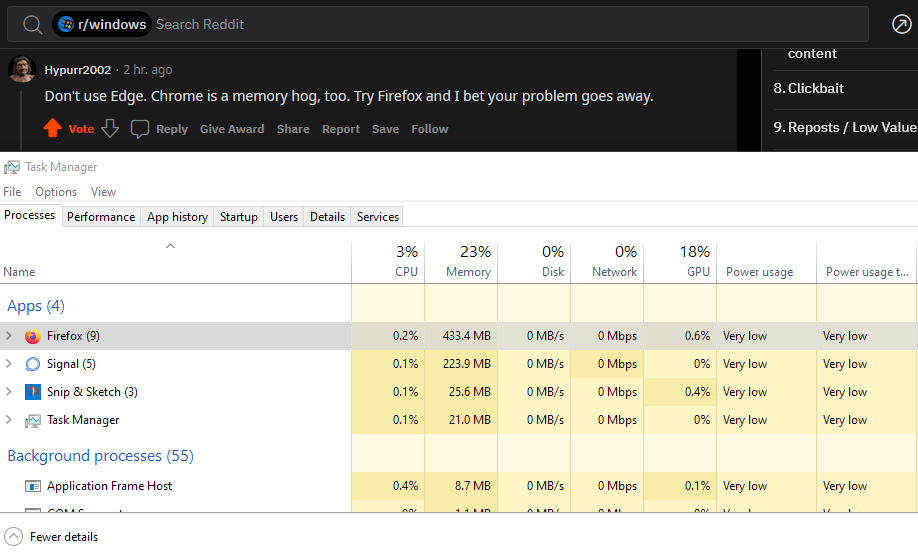This screenshot has height=558, width=918.
Task: Expand the Snip & Sketch process group
Action: coord(9,392)
